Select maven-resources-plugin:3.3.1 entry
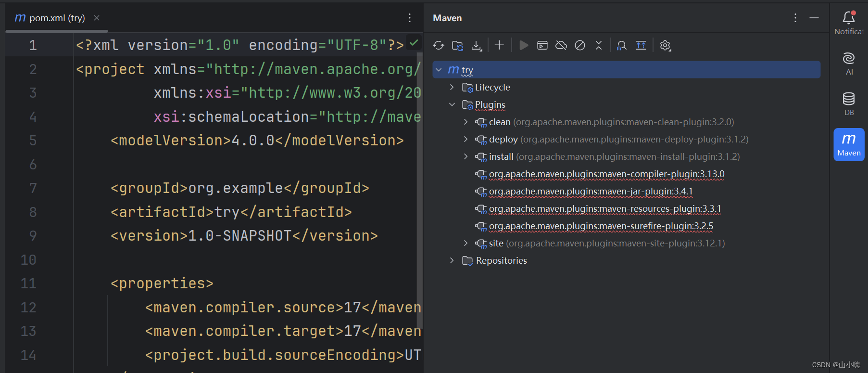 (x=605, y=208)
